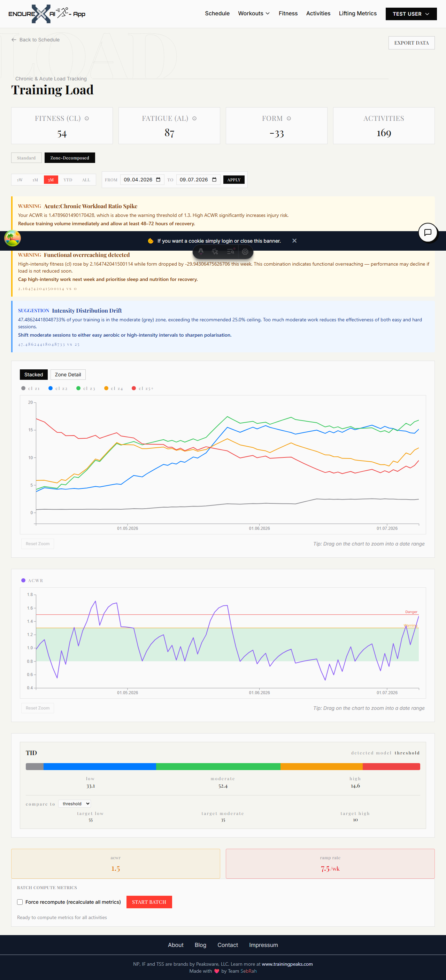The image size is (446, 980).
Task: Open the calendar picker icon in the TO date field
Action: [x=214, y=180]
